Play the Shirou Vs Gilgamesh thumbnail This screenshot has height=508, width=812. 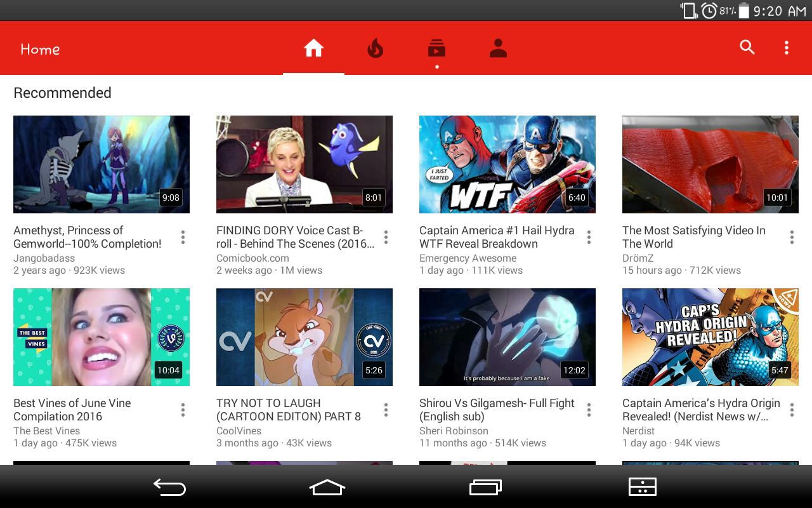507,337
